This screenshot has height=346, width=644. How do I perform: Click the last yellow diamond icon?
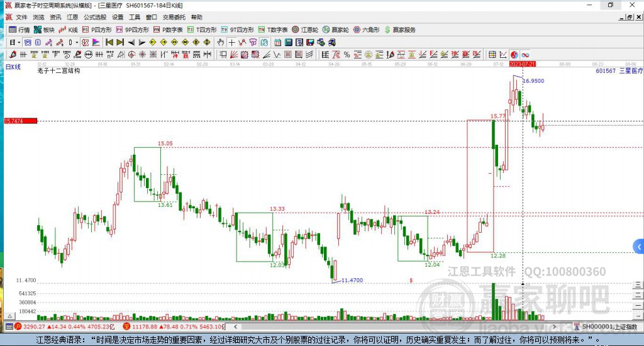pyautogui.click(x=207, y=42)
